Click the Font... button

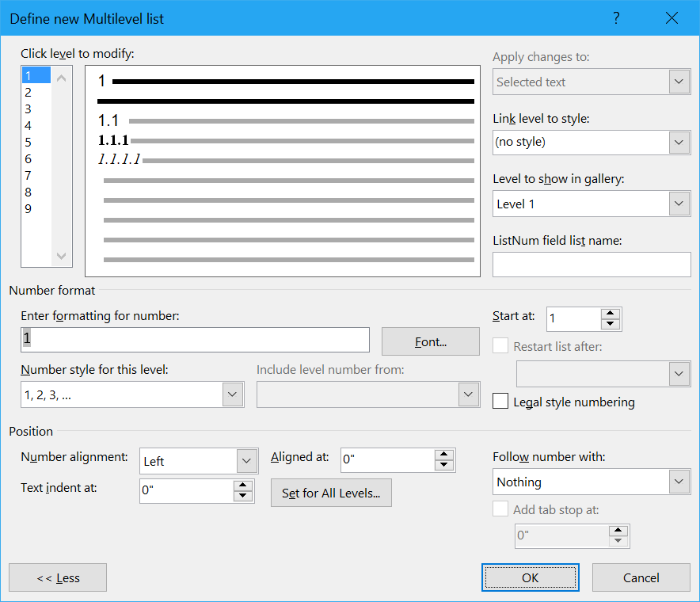pos(430,341)
